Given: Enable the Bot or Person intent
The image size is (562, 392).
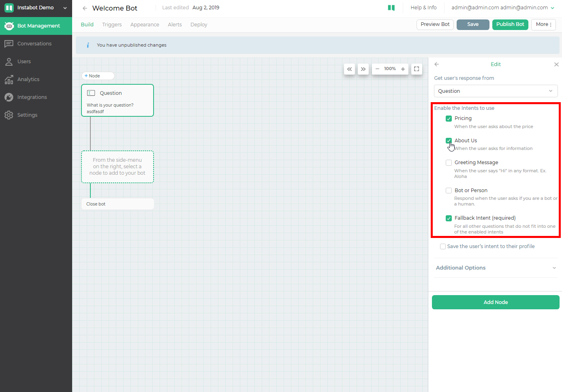Looking at the screenshot, I should [449, 191].
